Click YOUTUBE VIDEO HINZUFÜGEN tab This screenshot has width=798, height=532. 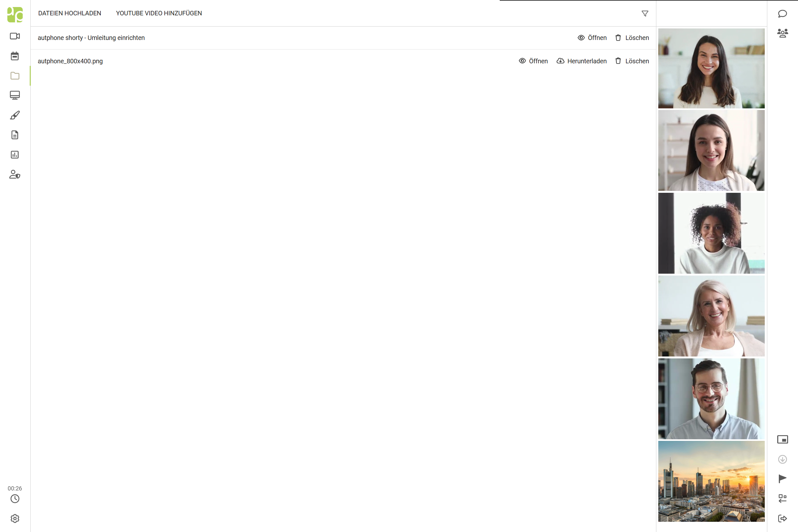tap(159, 13)
